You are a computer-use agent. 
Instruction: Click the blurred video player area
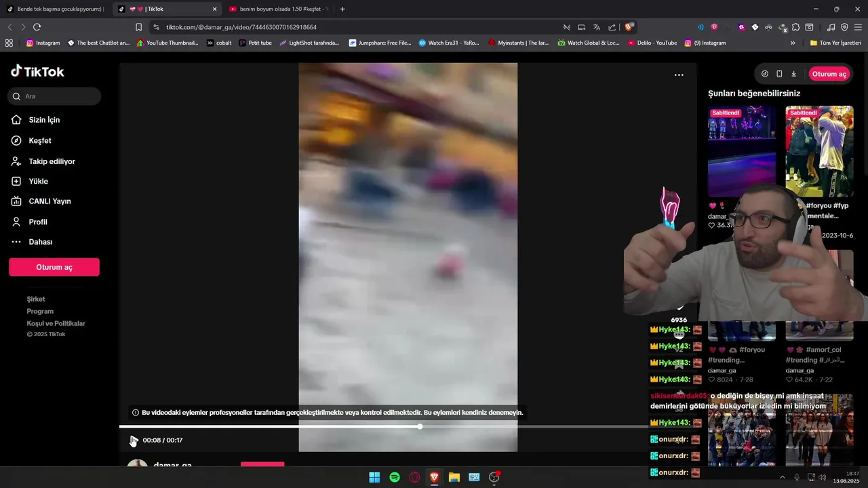(x=408, y=258)
